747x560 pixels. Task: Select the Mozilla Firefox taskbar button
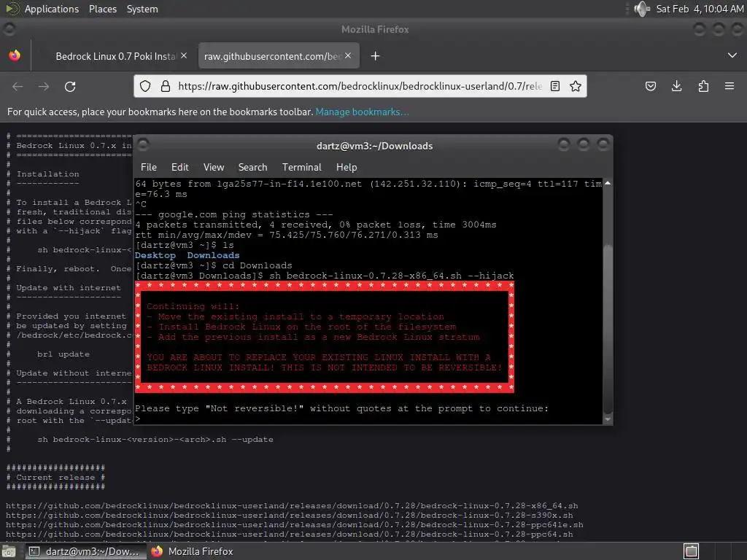point(193,551)
